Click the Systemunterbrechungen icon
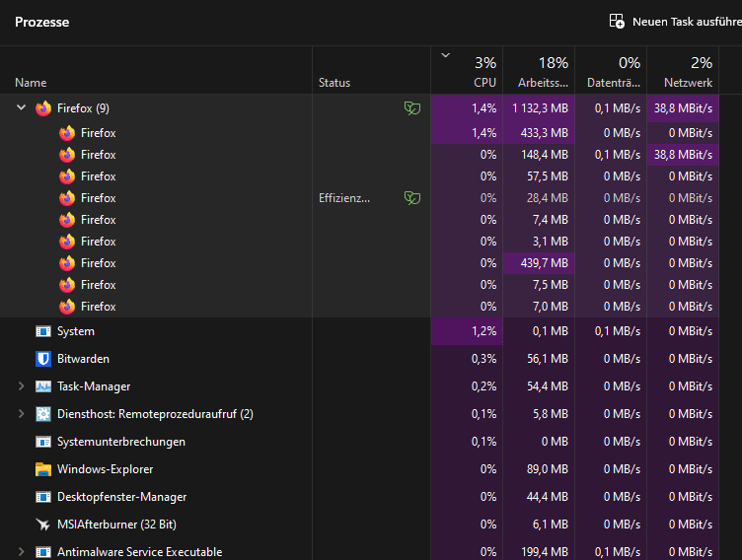 pos(43,442)
